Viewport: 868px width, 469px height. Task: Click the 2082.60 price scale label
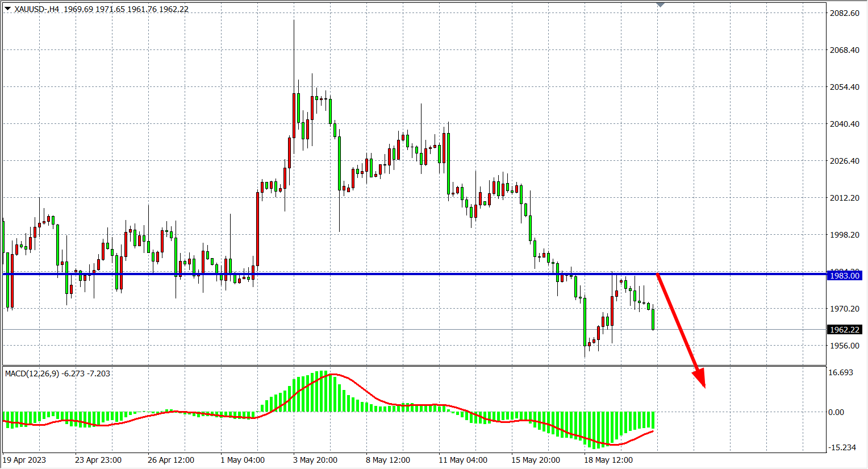tap(845, 13)
